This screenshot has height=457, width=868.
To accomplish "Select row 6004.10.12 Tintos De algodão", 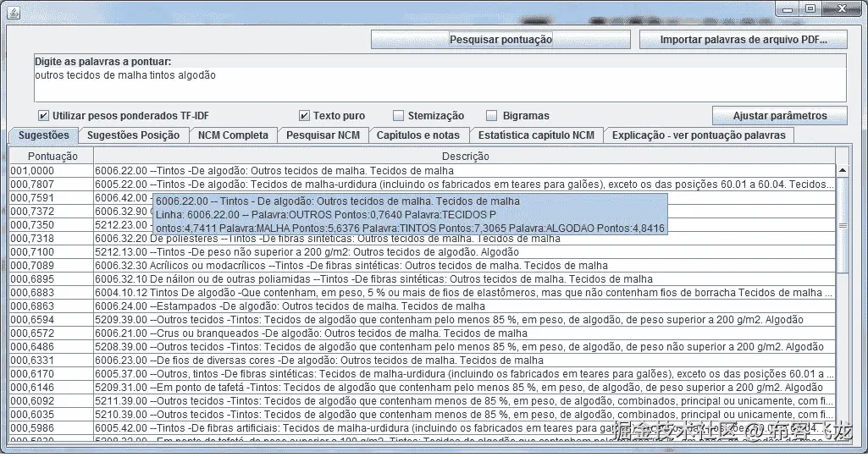I will 423,293.
